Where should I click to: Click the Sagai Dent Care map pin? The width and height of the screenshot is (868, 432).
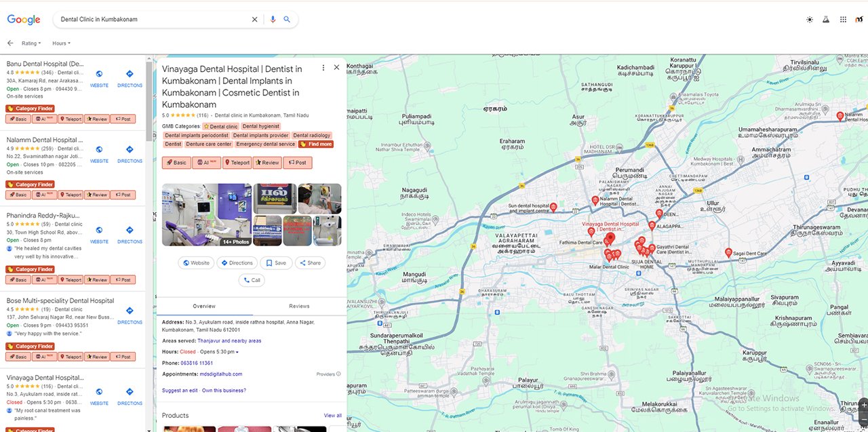pos(729,252)
